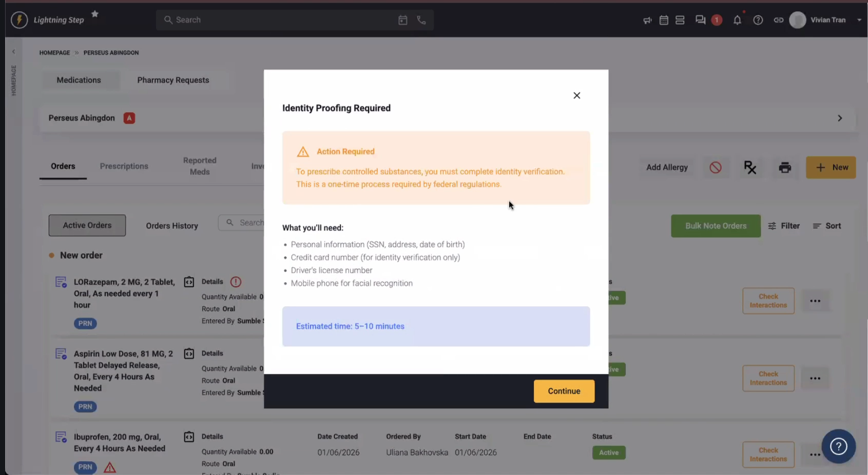This screenshot has height=475, width=868.
Task: Open the chat messages icon
Action: (700, 20)
